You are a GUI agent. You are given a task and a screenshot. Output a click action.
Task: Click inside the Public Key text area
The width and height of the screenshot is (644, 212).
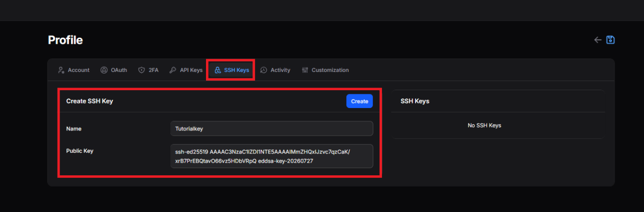(272, 156)
